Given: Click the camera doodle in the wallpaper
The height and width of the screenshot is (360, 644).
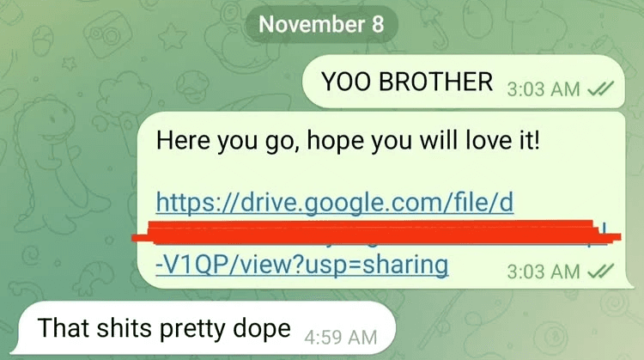Looking at the screenshot, I should 107,34.
